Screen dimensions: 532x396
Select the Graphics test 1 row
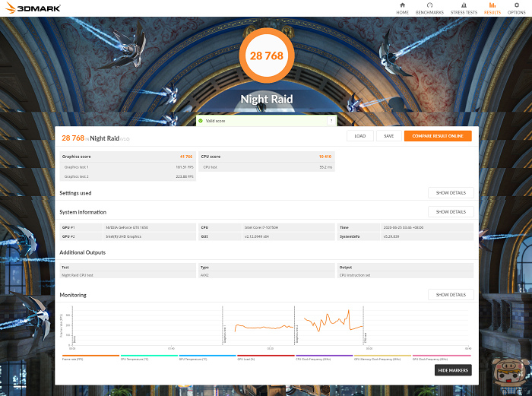click(128, 167)
